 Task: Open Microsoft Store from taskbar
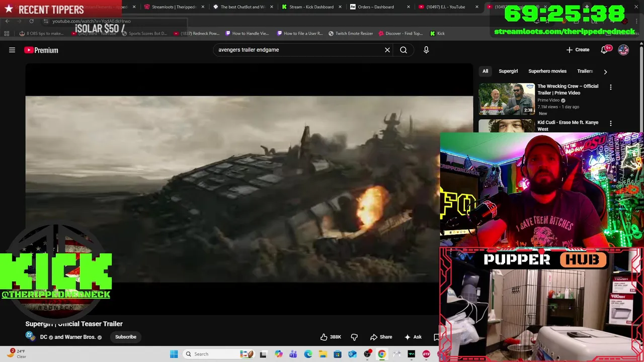[337, 354]
